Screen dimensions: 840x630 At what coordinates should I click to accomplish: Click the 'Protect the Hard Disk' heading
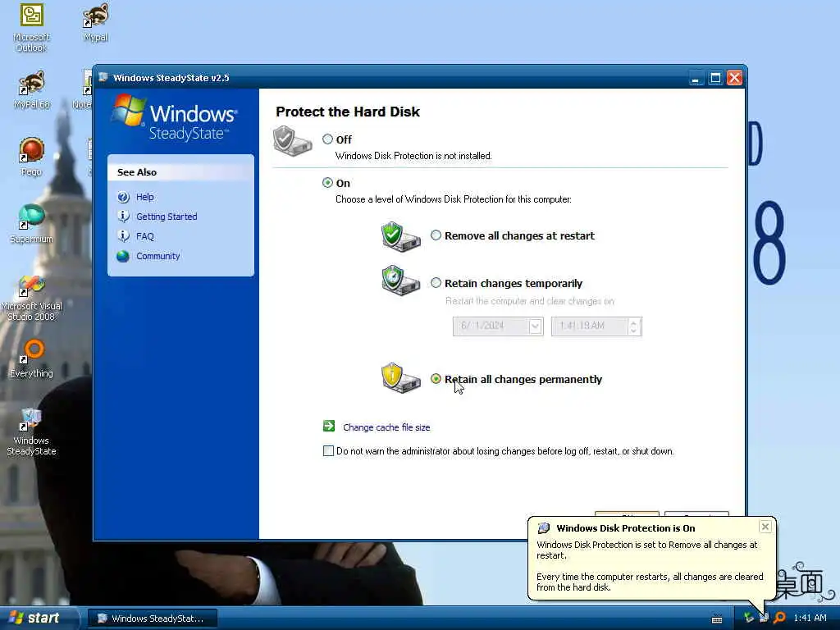tap(348, 112)
